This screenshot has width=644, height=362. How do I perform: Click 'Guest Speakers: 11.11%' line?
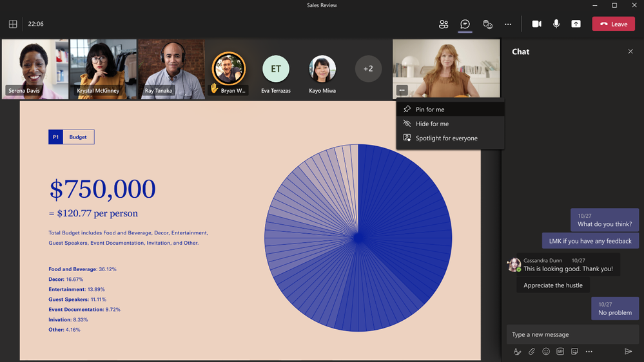(77, 300)
